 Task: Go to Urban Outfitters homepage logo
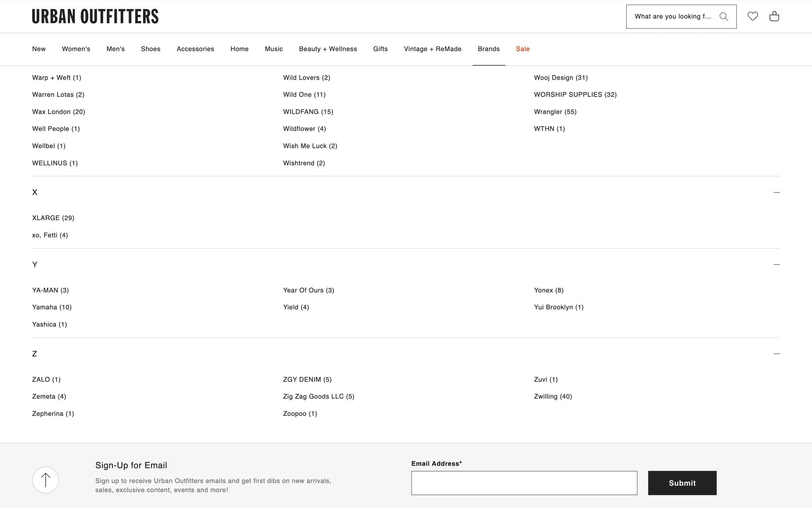pyautogui.click(x=95, y=17)
